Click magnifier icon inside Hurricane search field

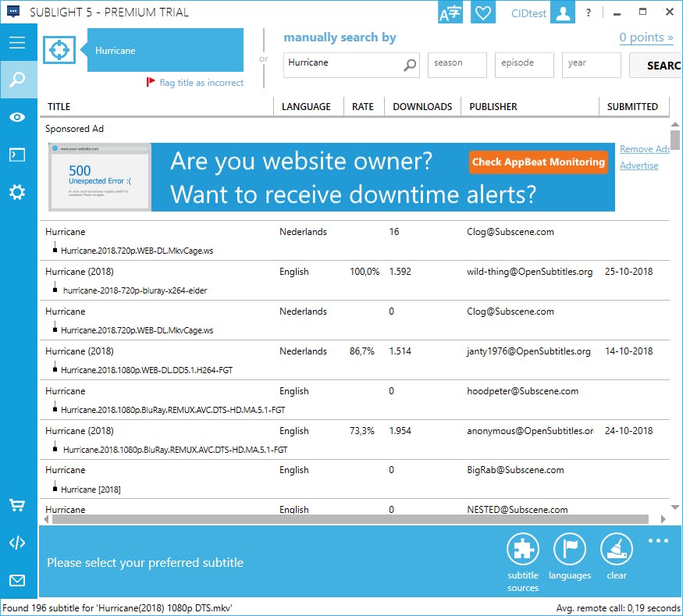(410, 66)
